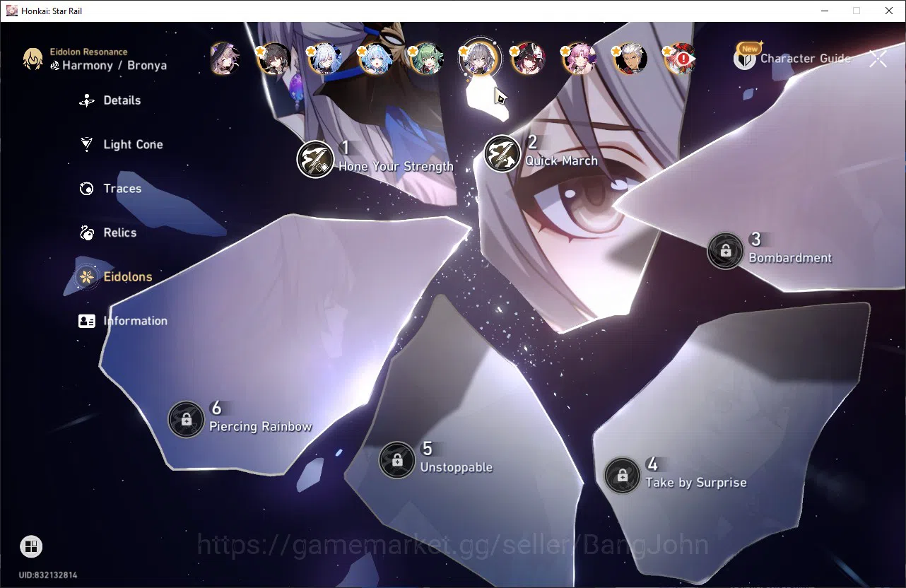Viewport: 906px width, 588px height.
Task: Close the Honkai: Star Rail window
Action: [x=889, y=11]
